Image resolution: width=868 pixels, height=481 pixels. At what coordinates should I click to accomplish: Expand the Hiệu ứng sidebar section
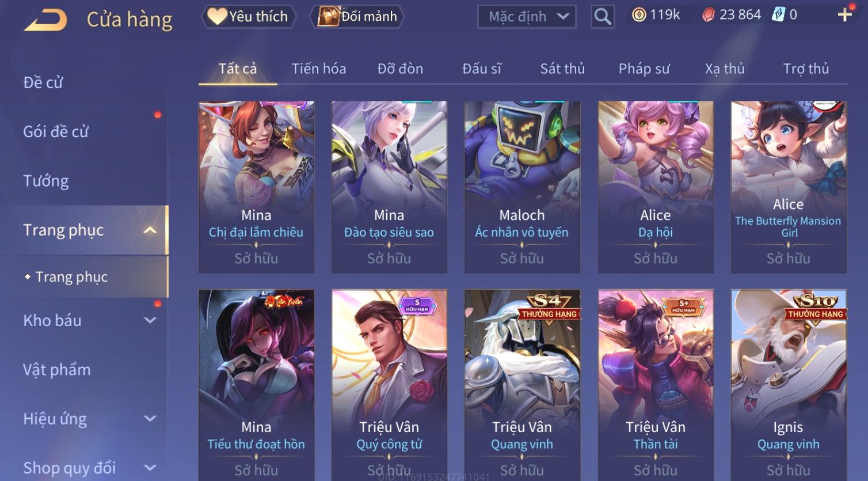point(150,419)
